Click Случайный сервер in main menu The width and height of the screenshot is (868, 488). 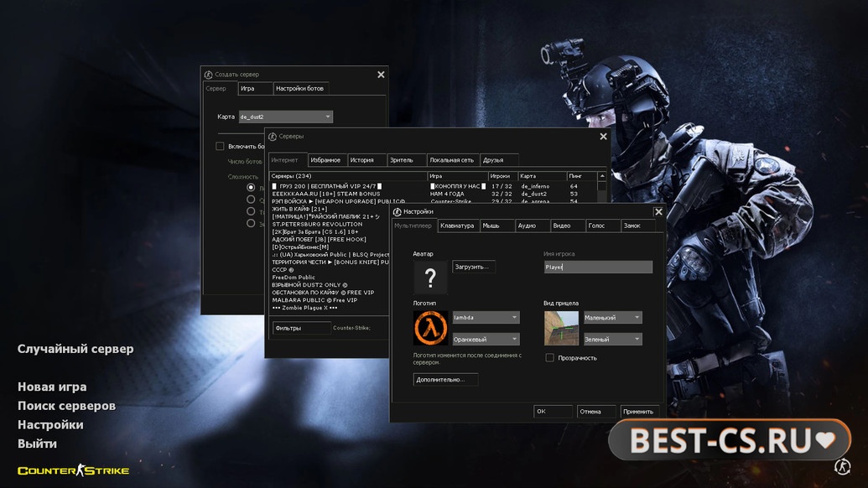(x=75, y=349)
